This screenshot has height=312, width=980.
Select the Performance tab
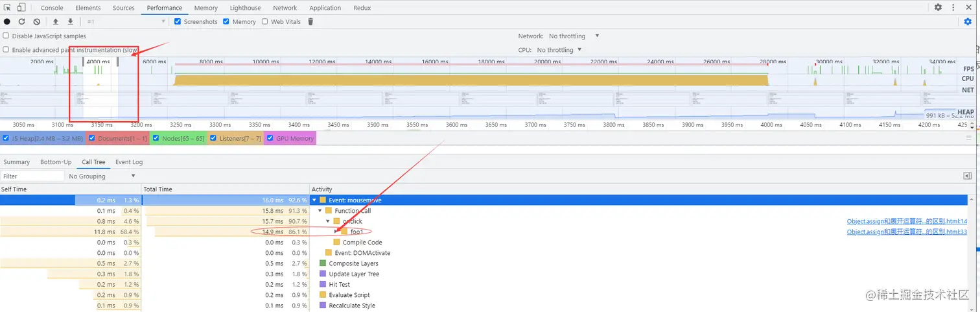[165, 8]
